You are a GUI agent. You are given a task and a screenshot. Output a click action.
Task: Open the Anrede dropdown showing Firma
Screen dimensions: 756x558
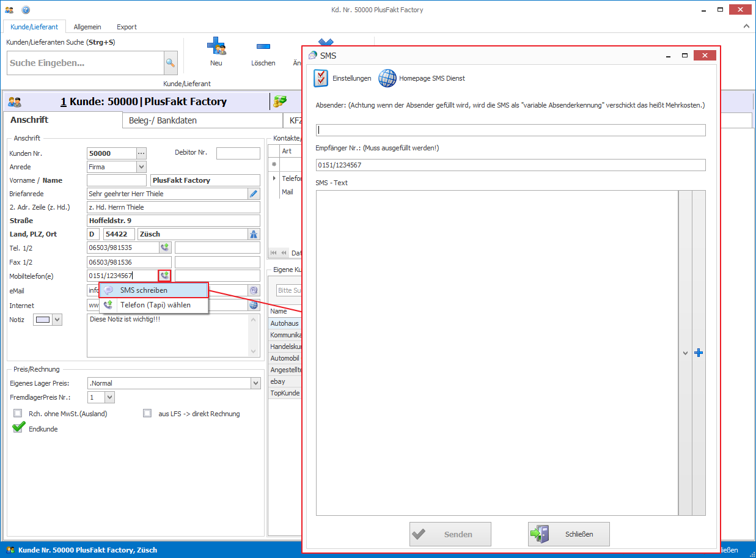[141, 167]
